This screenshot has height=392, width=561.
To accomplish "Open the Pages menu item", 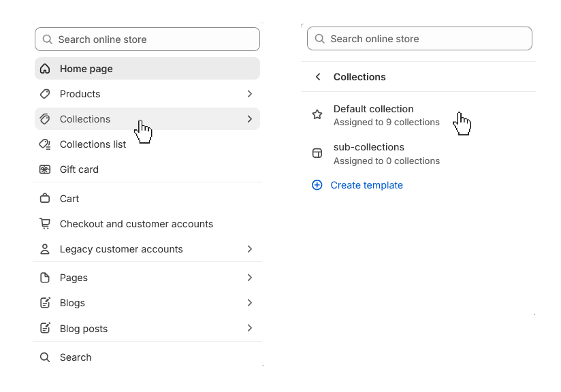I will [x=147, y=278].
